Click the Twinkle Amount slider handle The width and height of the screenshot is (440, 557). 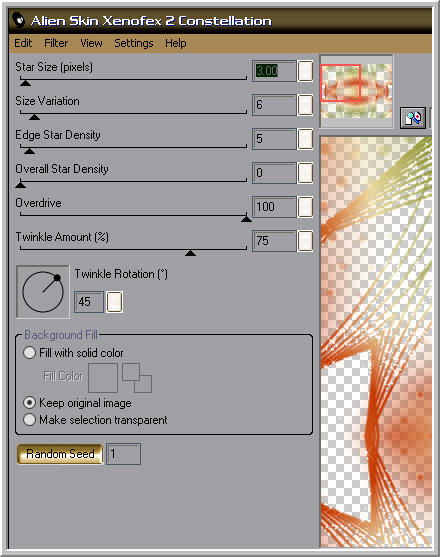[x=190, y=253]
